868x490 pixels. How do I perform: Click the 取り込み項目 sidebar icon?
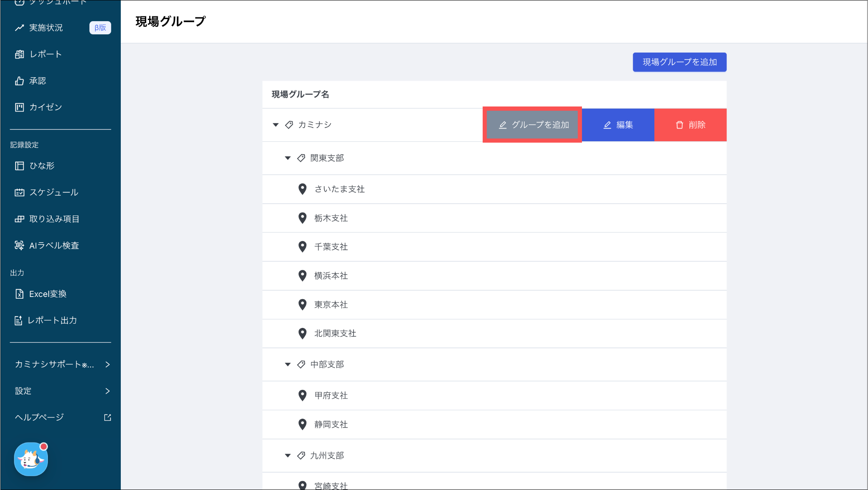(19, 219)
